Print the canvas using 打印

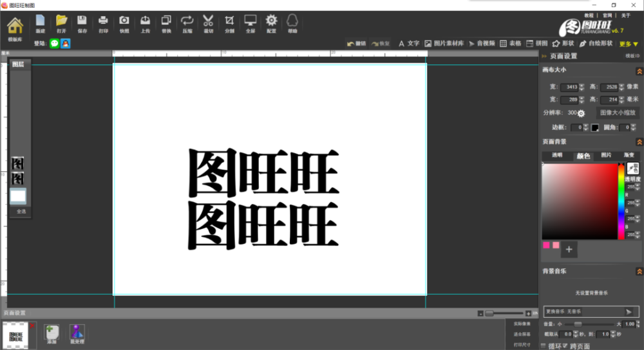click(x=103, y=24)
